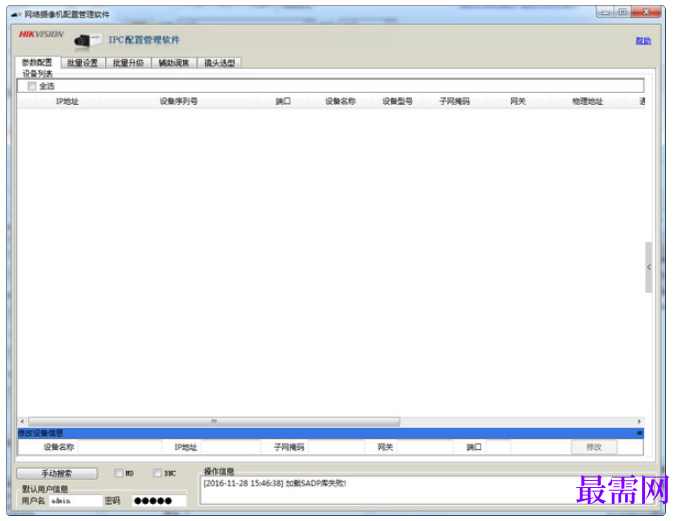
Task: Click the 用户名 field containing admin
Action: [x=75, y=501]
